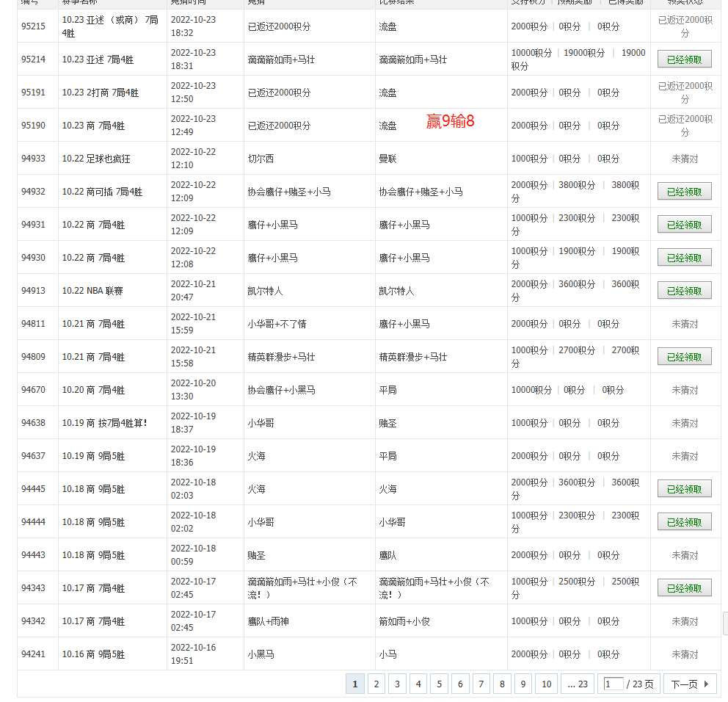Go to page 2 in pagination
728x702 pixels.
(376, 684)
